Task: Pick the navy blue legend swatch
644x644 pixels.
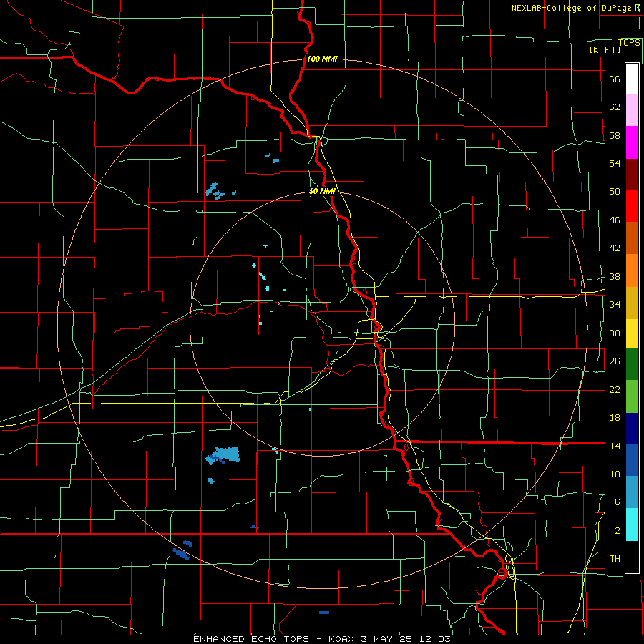Action: coord(632,429)
